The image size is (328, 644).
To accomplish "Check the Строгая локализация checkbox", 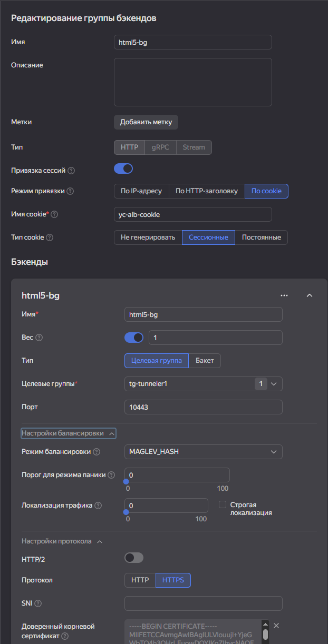I will coord(223,504).
